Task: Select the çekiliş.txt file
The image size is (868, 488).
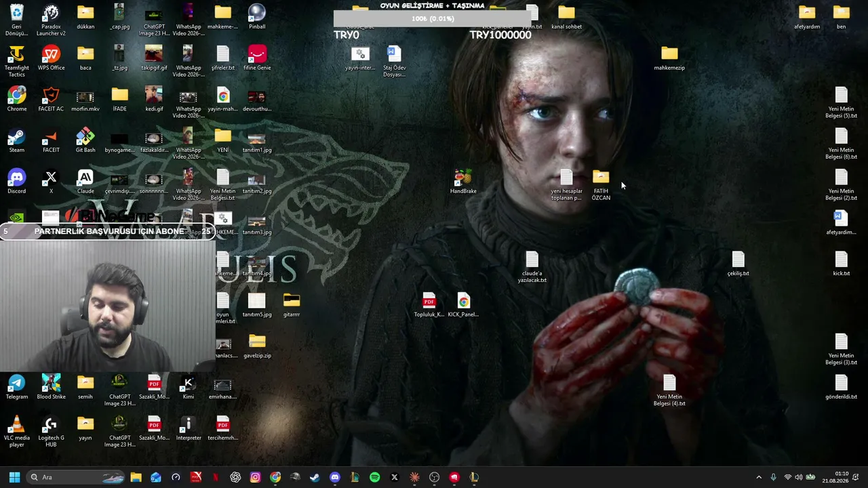Action: [738, 264]
